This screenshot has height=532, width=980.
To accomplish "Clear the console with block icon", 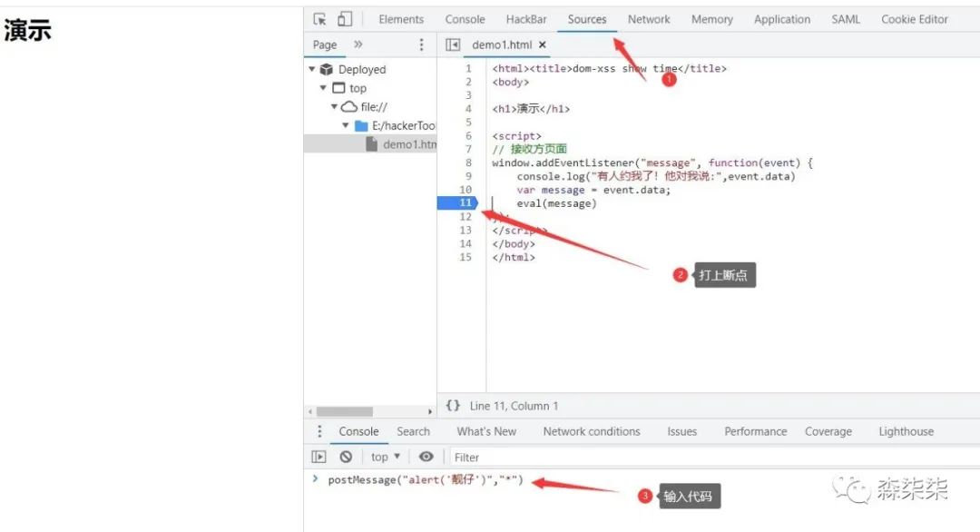I will pos(346,457).
